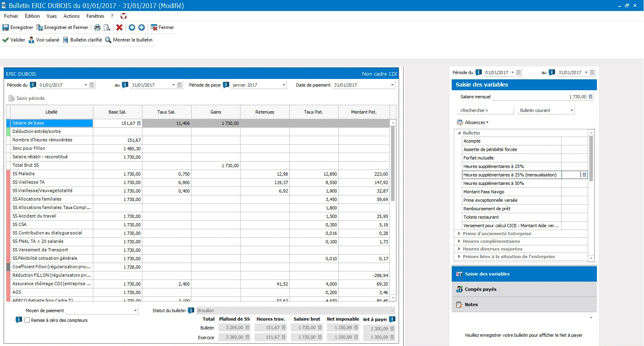
Task: Open Période de paye janvier 2017 dropdown
Action: pos(284,85)
